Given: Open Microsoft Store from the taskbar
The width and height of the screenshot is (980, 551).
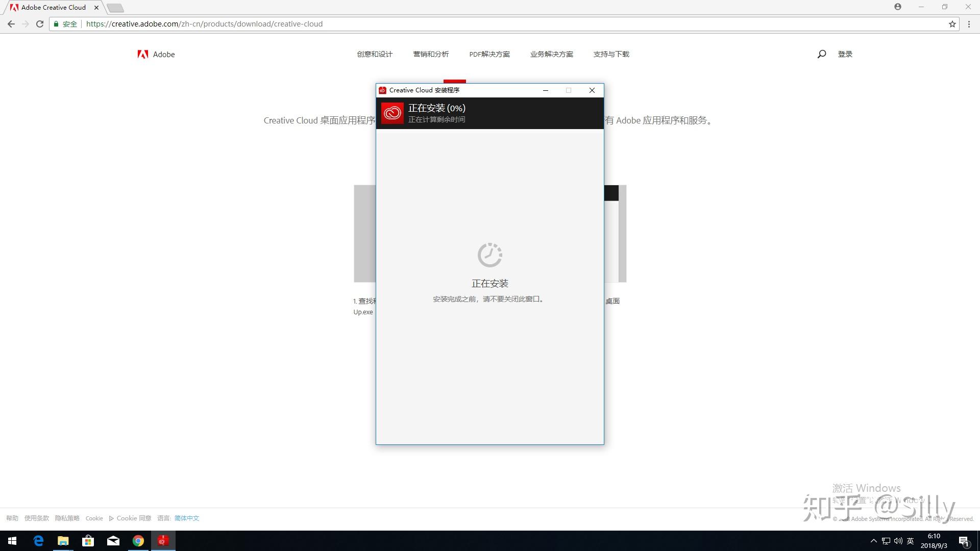Looking at the screenshot, I should tap(88, 541).
